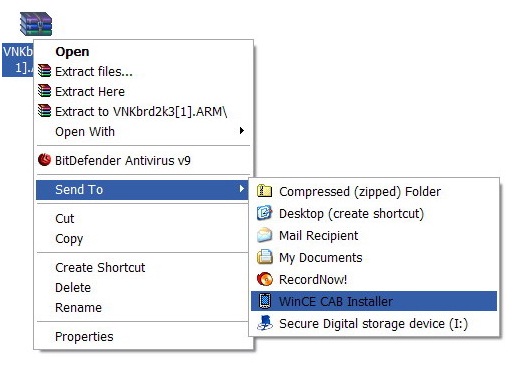Choose Extract to VNKbrd2k3[1].ARM\

click(143, 111)
